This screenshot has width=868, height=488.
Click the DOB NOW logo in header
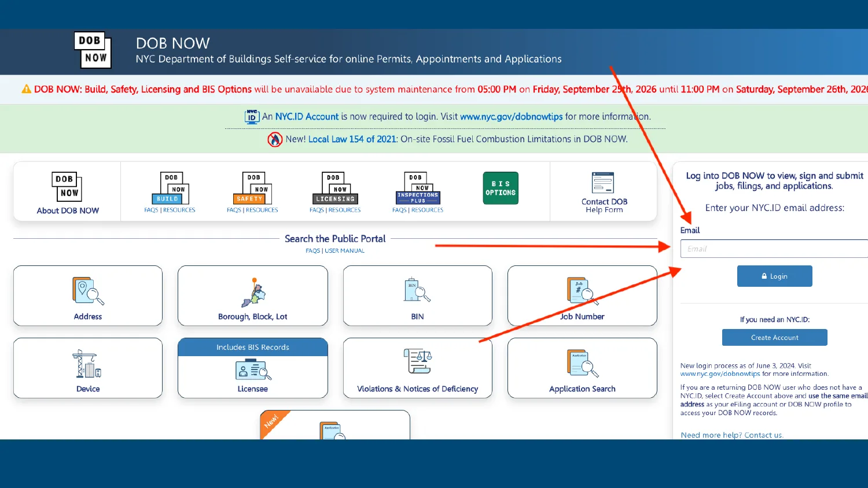coord(93,50)
